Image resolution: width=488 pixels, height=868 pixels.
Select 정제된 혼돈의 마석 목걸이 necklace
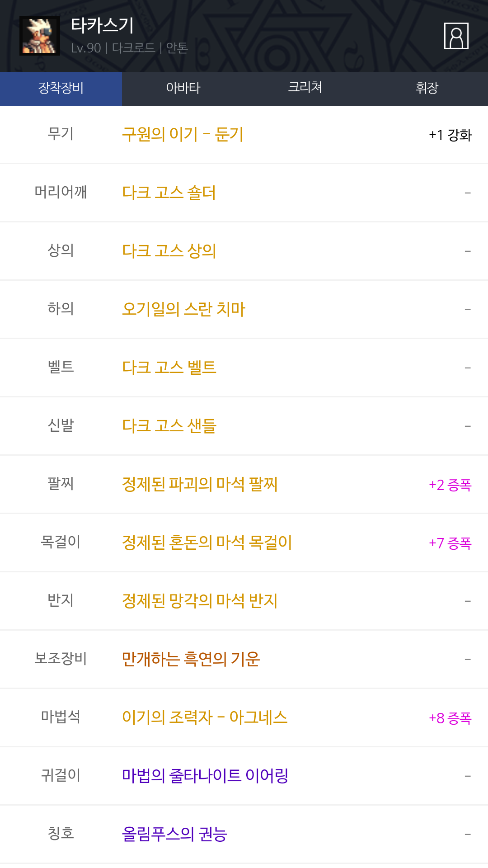pyautogui.click(x=207, y=542)
